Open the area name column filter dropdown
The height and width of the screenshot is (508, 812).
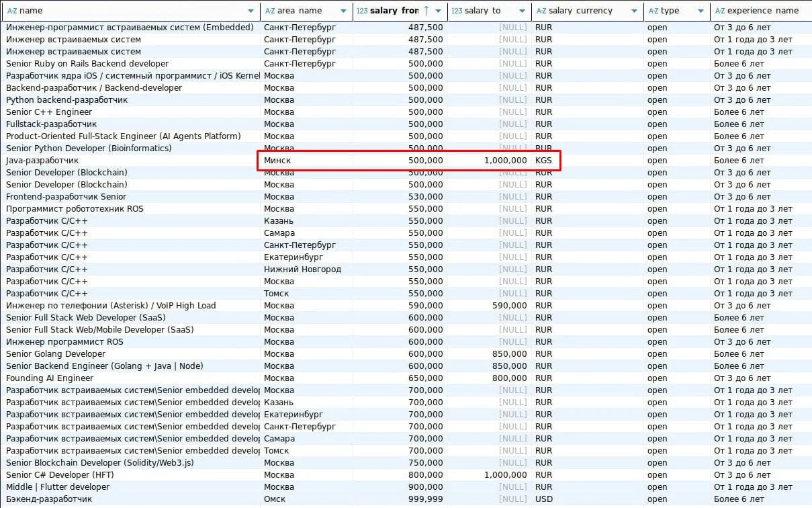point(344,11)
